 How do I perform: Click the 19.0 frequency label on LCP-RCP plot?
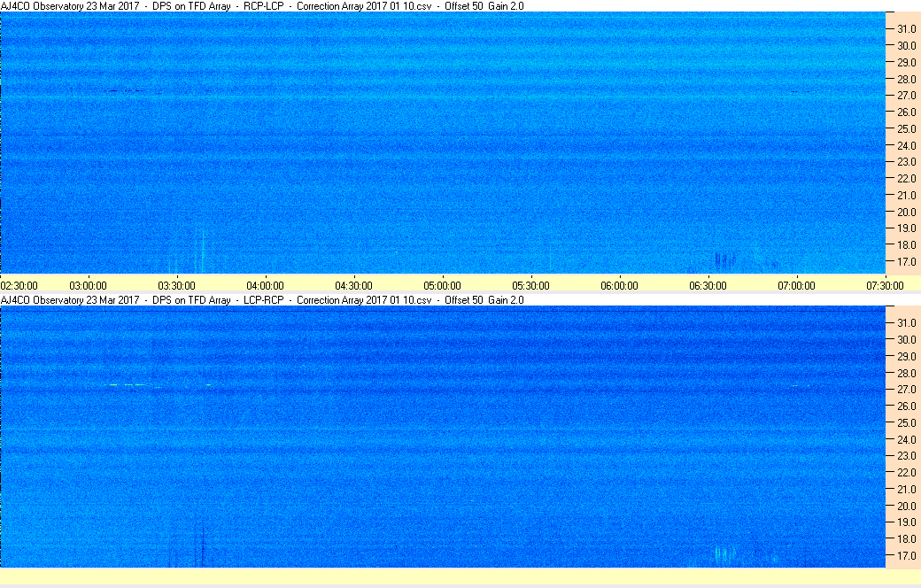(x=906, y=522)
